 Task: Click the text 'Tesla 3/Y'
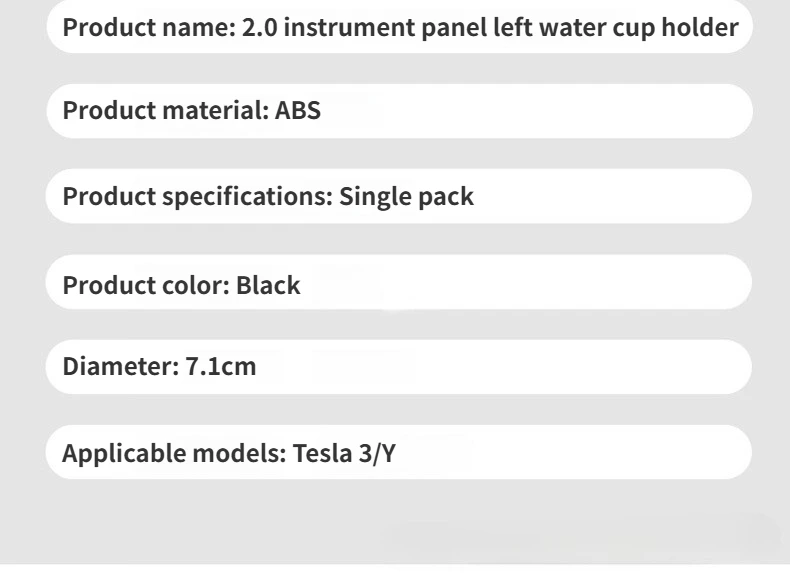[x=344, y=453]
